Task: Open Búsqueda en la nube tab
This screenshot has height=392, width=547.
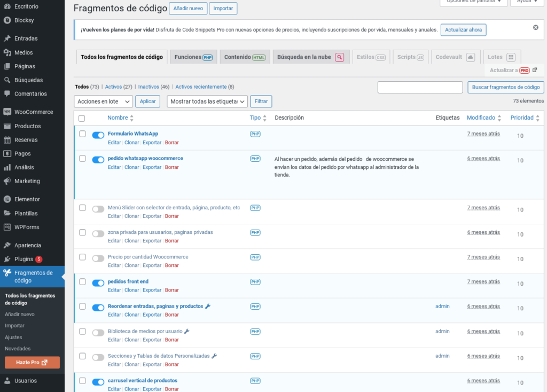Action: coord(311,57)
